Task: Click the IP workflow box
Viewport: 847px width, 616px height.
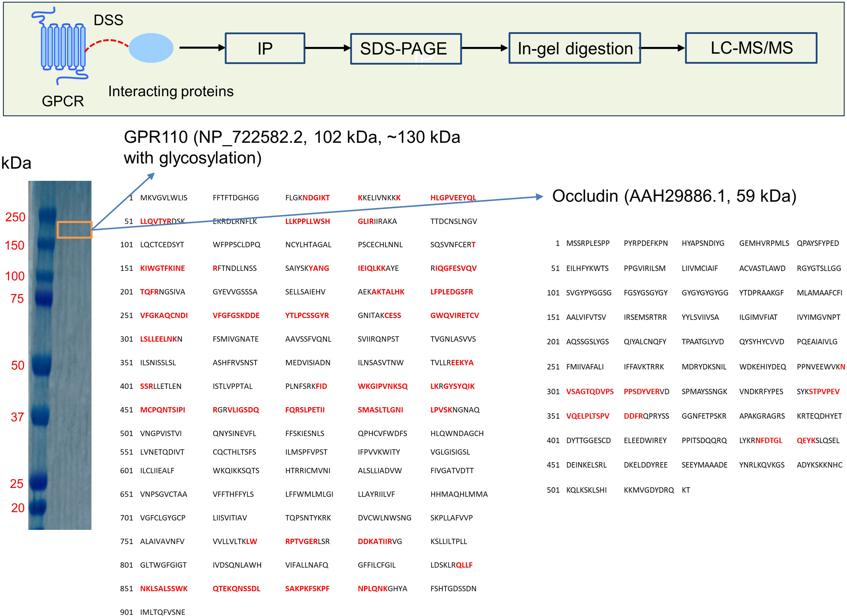Action: tap(265, 49)
